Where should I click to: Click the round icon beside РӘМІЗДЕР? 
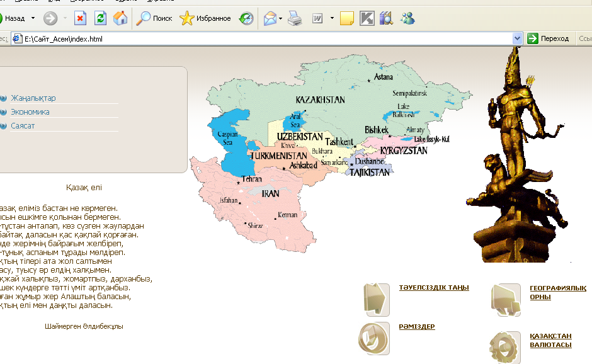coord(373,338)
